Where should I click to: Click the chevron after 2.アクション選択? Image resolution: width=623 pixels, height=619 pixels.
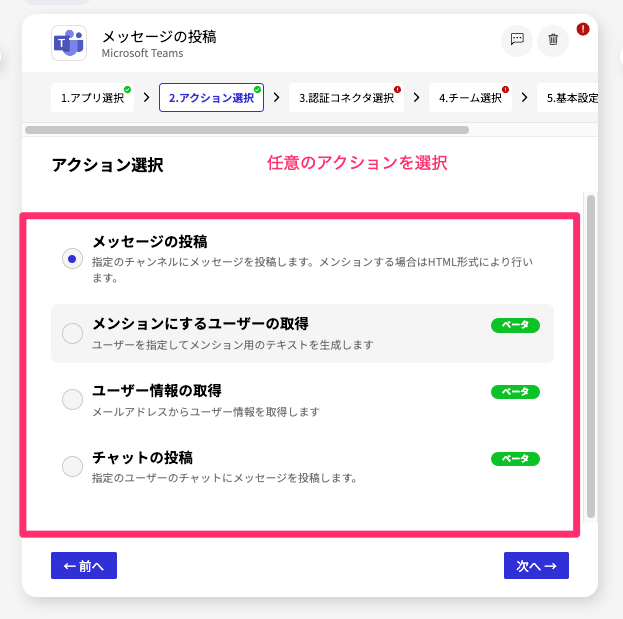pyautogui.click(x=277, y=97)
